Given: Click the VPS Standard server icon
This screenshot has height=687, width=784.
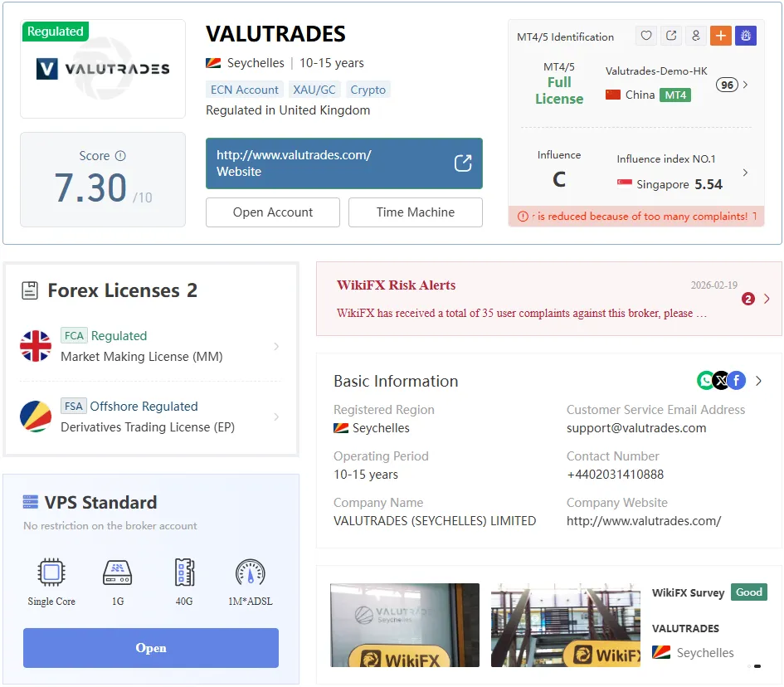Looking at the screenshot, I should 31,501.
